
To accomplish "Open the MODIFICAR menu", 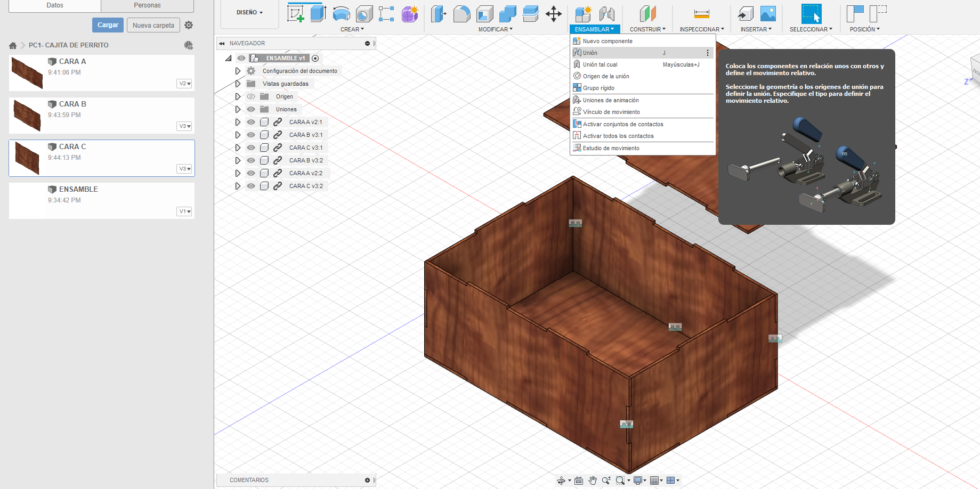I will pos(495,29).
